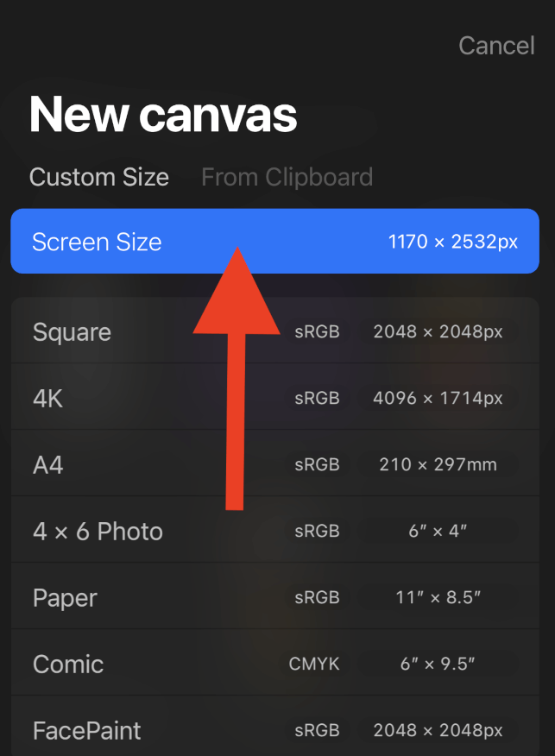
Task: Choose the Comic canvas preset
Action: tap(274, 663)
